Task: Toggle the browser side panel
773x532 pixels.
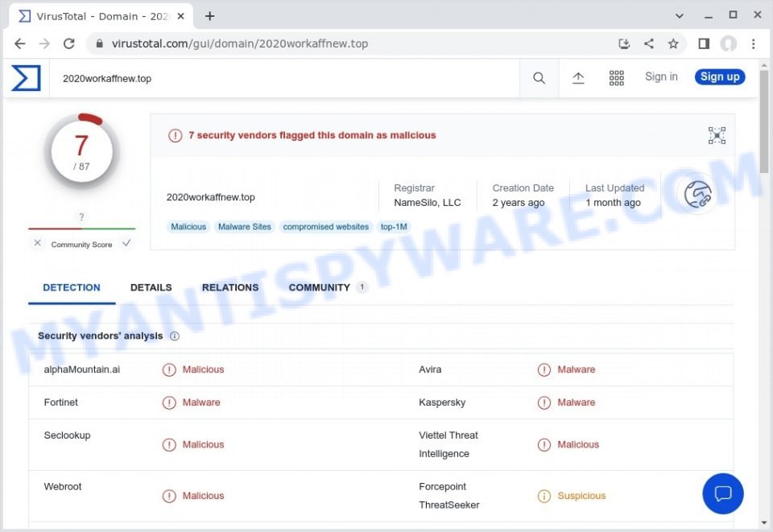Action: tap(704, 43)
